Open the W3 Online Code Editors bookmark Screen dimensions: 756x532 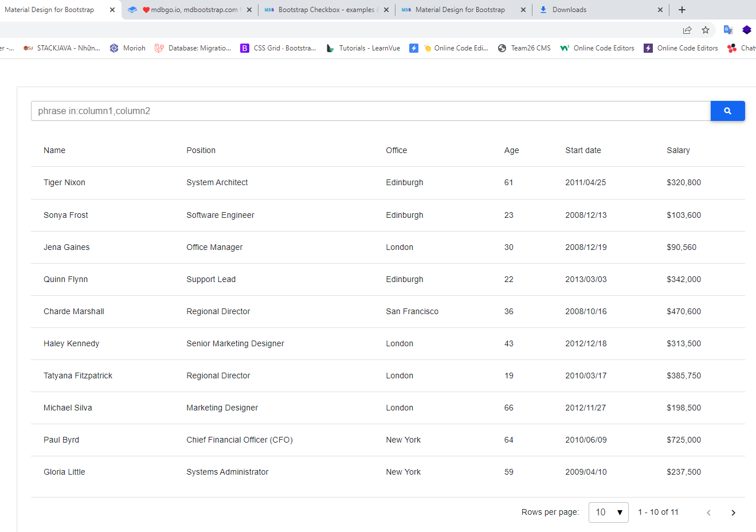pos(597,48)
